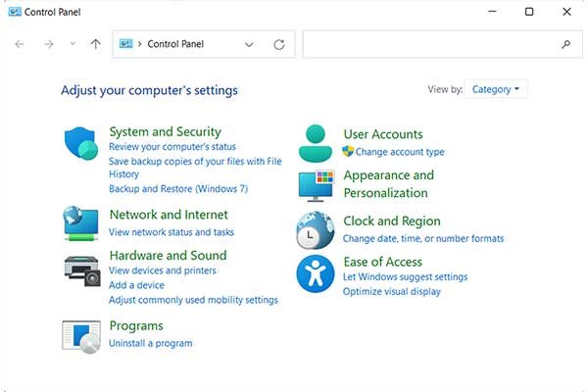
Task: Click Optimize visual display link
Action: 391,291
